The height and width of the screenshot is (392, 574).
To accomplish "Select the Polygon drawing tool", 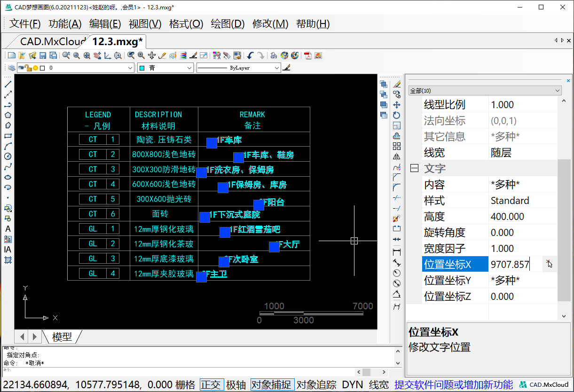I will coord(8,115).
